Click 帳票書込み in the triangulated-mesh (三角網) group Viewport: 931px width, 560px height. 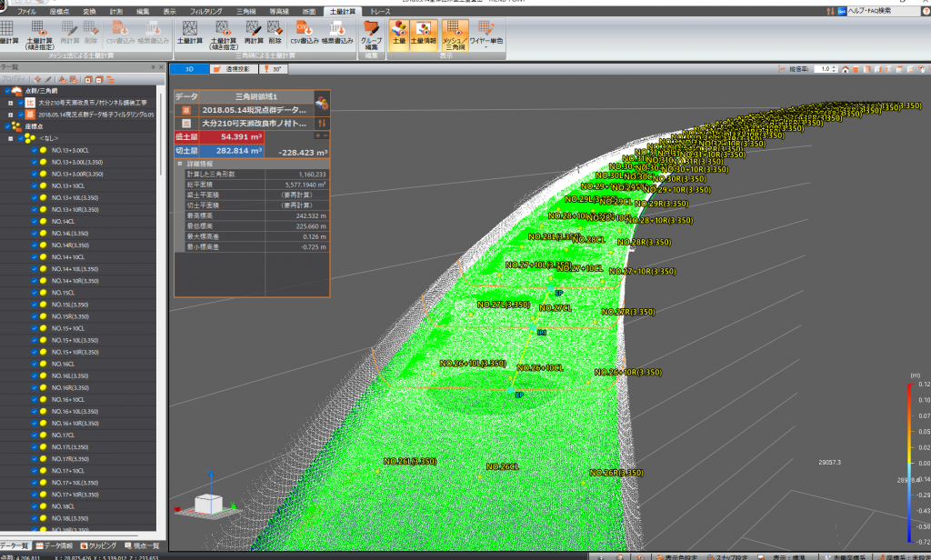click(x=336, y=33)
